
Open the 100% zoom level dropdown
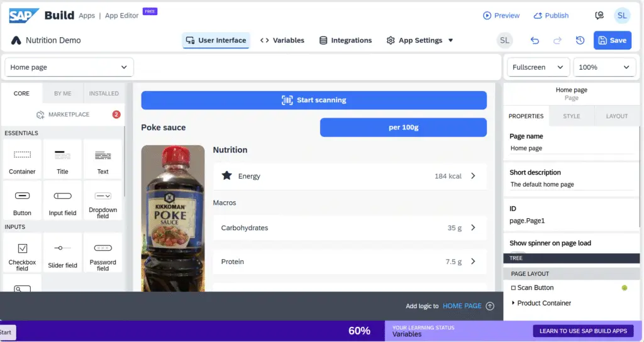[604, 67]
